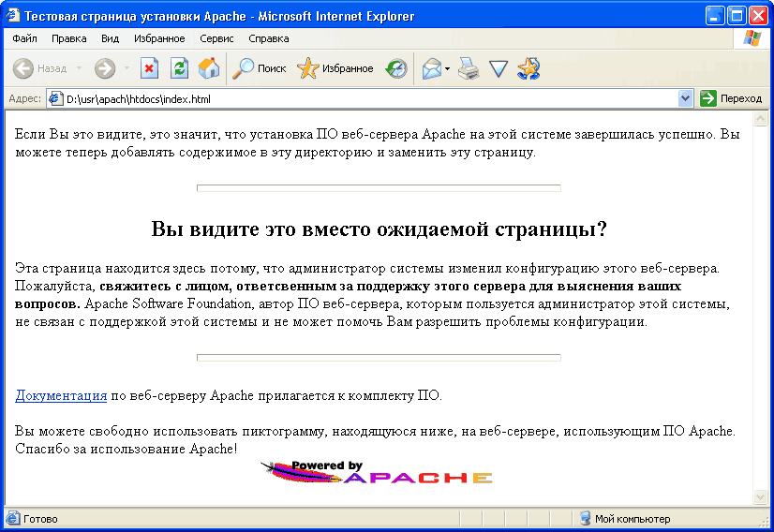Open the Сервис menu
The height and width of the screenshot is (532, 774).
point(216,38)
